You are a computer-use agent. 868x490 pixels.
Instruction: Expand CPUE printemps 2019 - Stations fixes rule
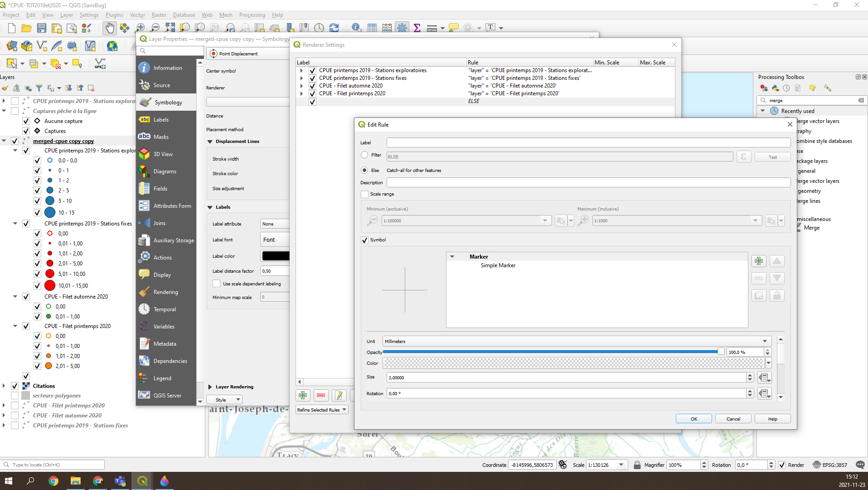[x=301, y=78]
